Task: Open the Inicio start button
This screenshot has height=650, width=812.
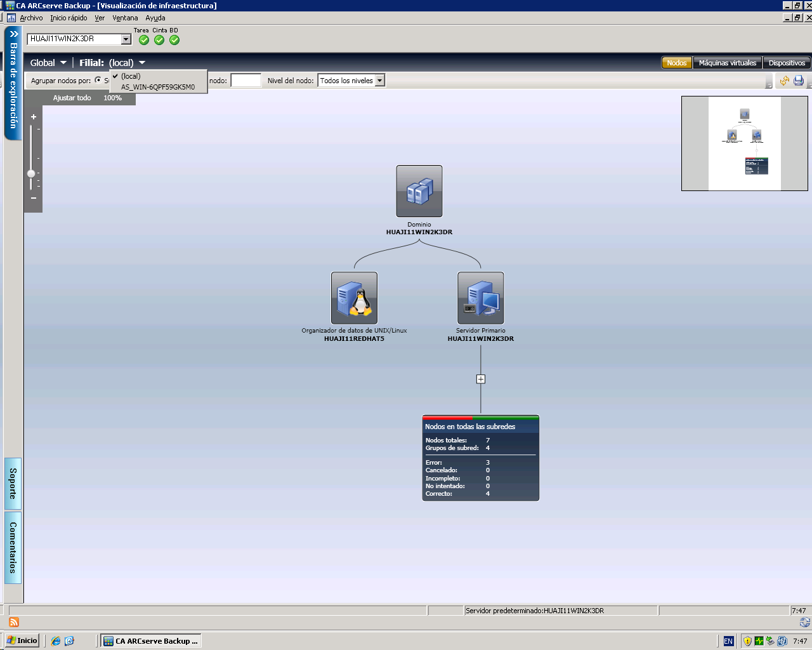Action: [22, 641]
